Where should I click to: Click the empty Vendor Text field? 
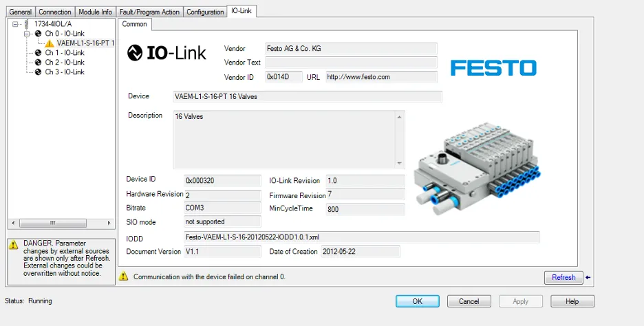coord(351,63)
